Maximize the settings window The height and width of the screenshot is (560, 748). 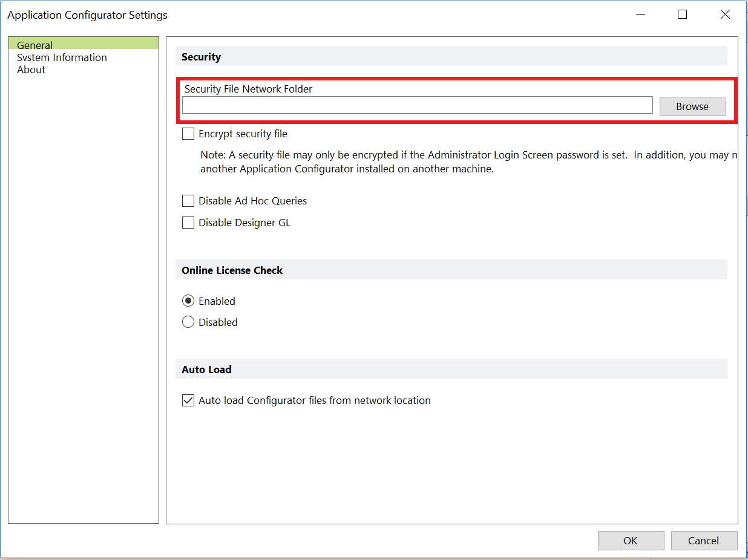(682, 14)
